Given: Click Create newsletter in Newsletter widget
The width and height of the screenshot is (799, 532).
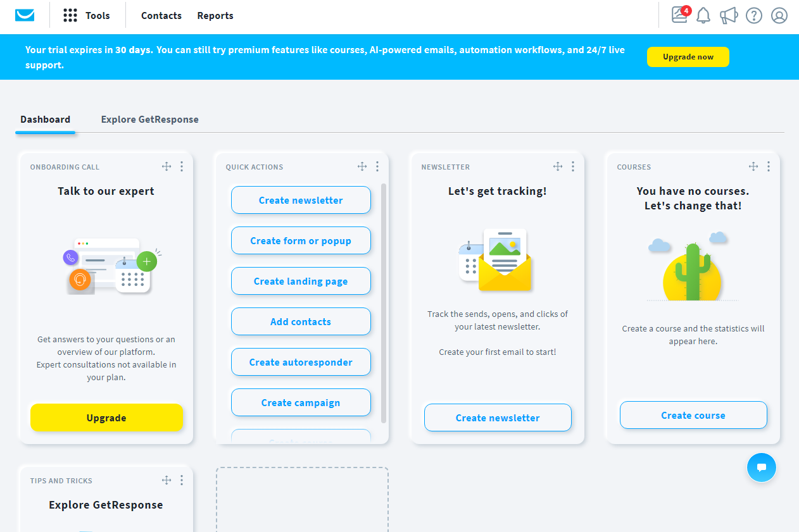Looking at the screenshot, I should tap(498, 418).
